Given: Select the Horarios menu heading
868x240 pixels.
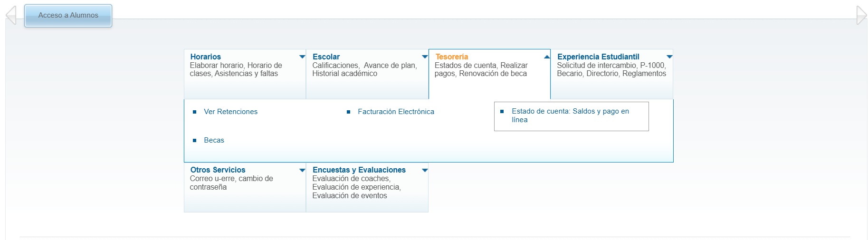Looking at the screenshot, I should pyautogui.click(x=206, y=57).
